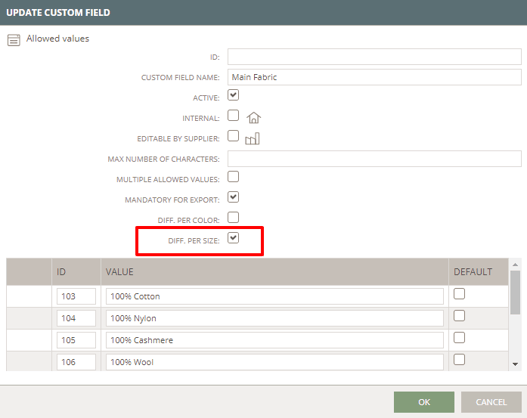Click the 100% Cashmere value field
This screenshot has width=527, height=418.
(275, 340)
